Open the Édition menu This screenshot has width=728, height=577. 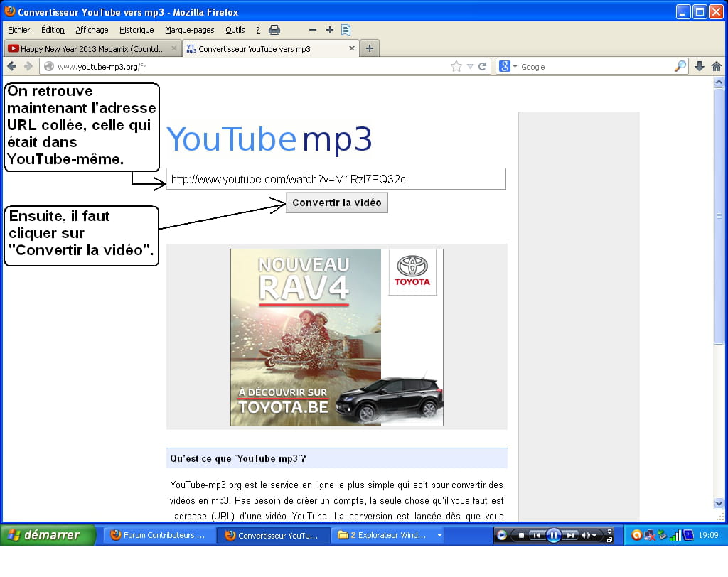tap(53, 30)
